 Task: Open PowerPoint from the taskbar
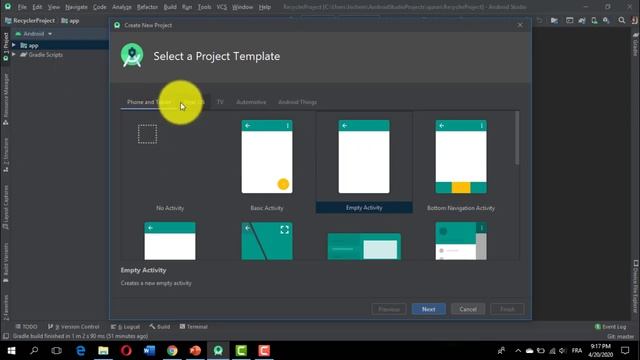[x=195, y=351]
